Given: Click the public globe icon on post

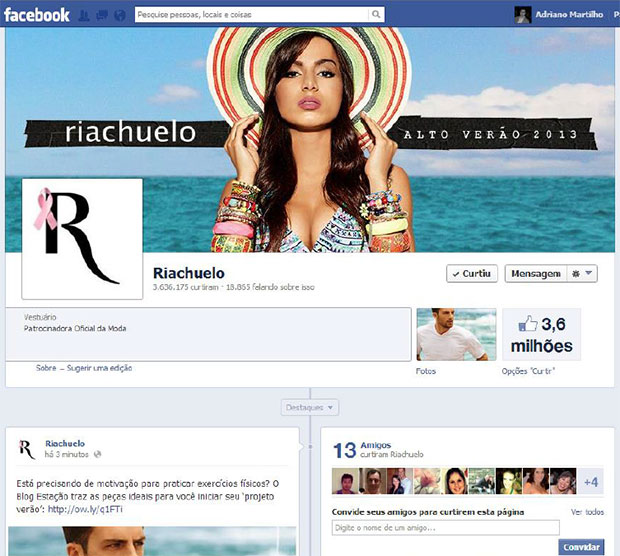Looking at the screenshot, I should point(97,454).
